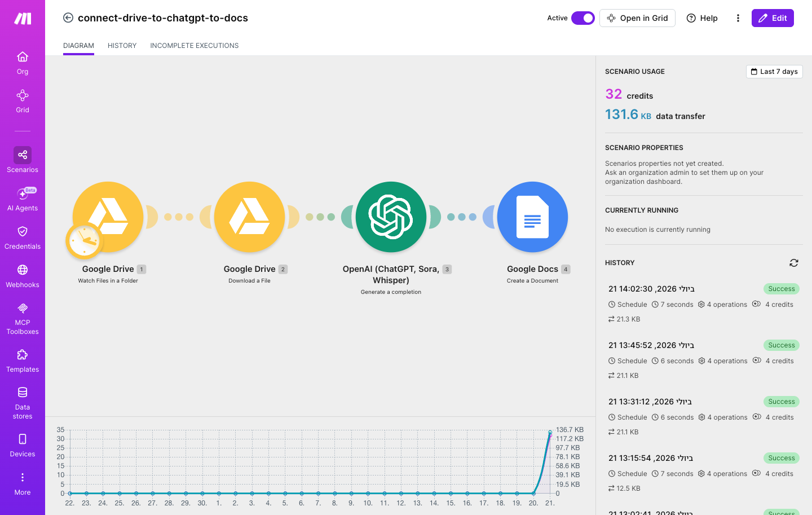The image size is (812, 515).
Task: Open MCP Toolboxes page
Action: (23, 318)
